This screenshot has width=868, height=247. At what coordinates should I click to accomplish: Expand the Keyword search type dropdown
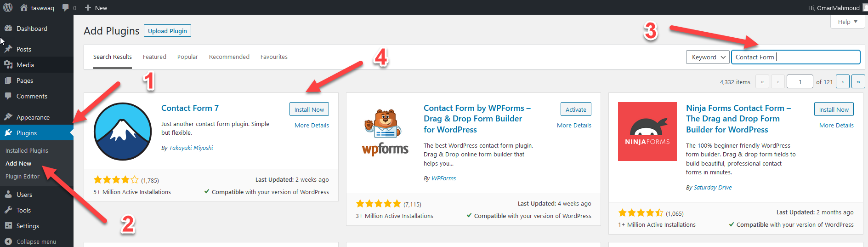[x=708, y=57]
